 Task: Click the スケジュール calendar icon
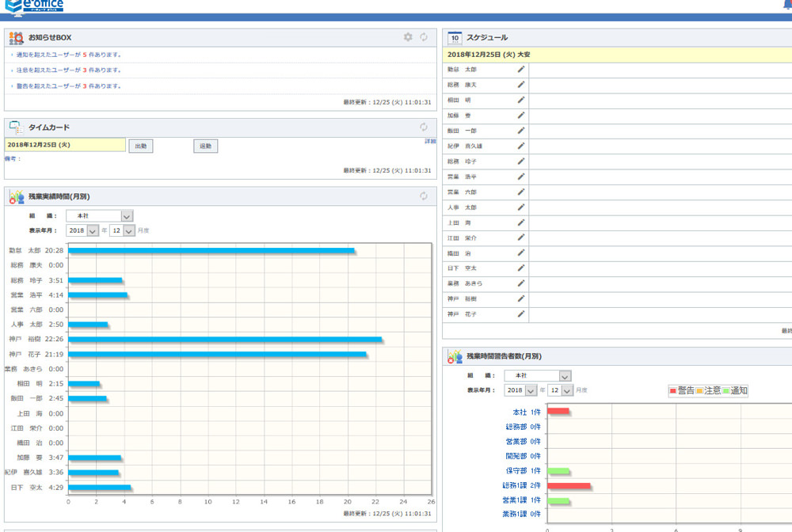(455, 37)
